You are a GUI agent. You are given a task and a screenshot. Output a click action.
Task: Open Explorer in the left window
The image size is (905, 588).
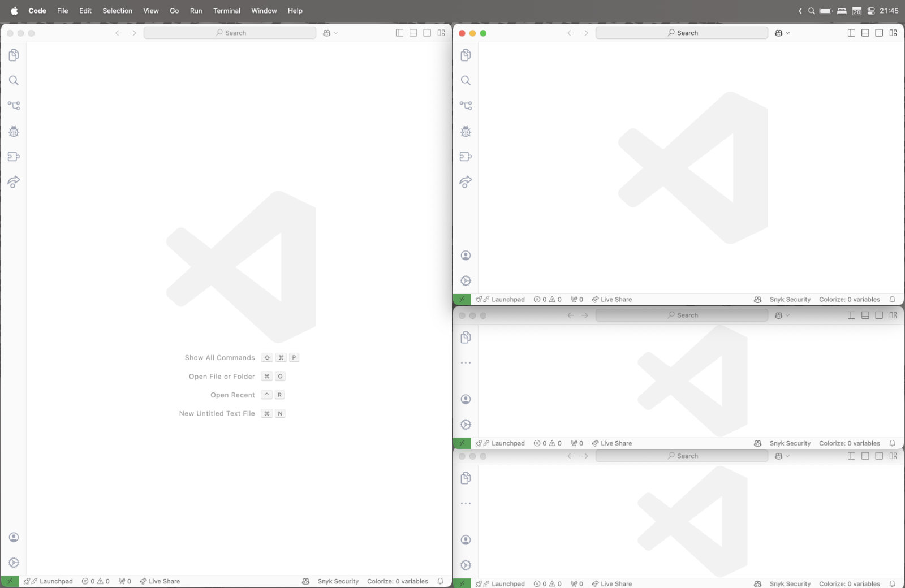tap(14, 55)
